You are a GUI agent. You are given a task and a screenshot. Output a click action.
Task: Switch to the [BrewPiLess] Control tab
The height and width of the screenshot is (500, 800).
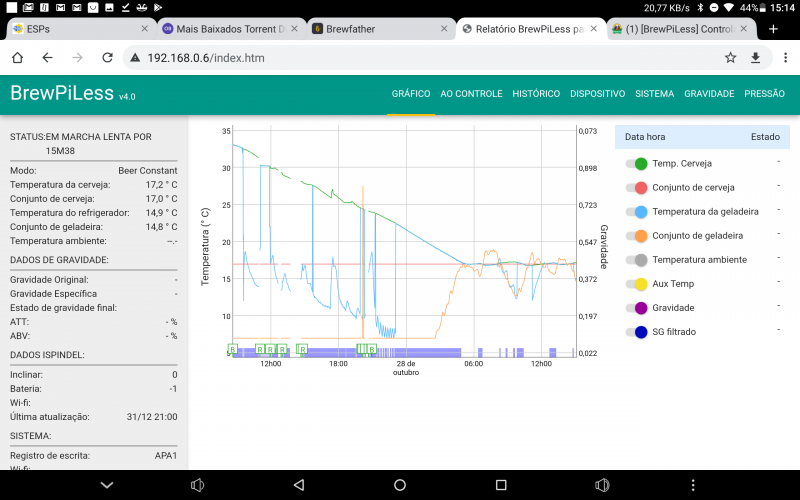[680, 29]
